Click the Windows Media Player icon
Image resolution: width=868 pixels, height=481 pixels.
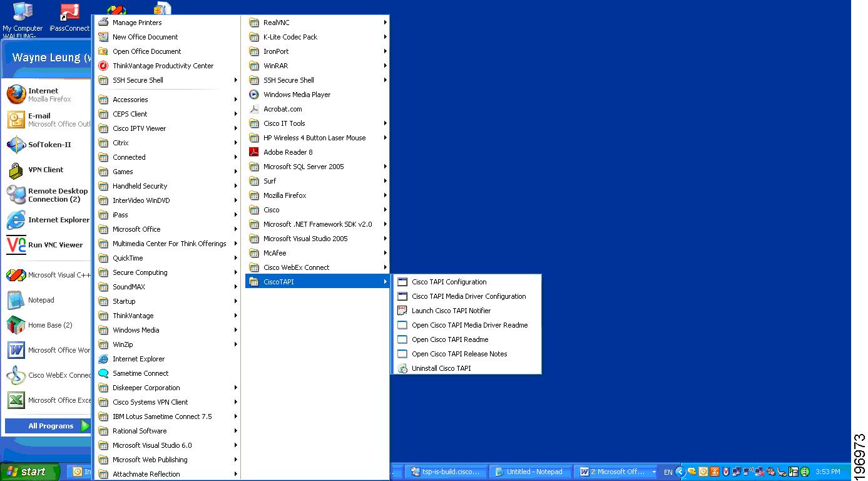[x=253, y=95]
